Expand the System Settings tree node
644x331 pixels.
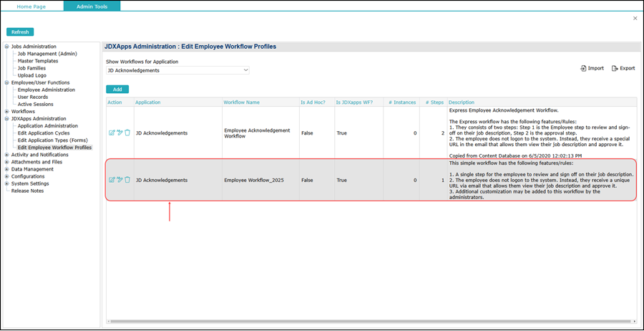click(7, 183)
